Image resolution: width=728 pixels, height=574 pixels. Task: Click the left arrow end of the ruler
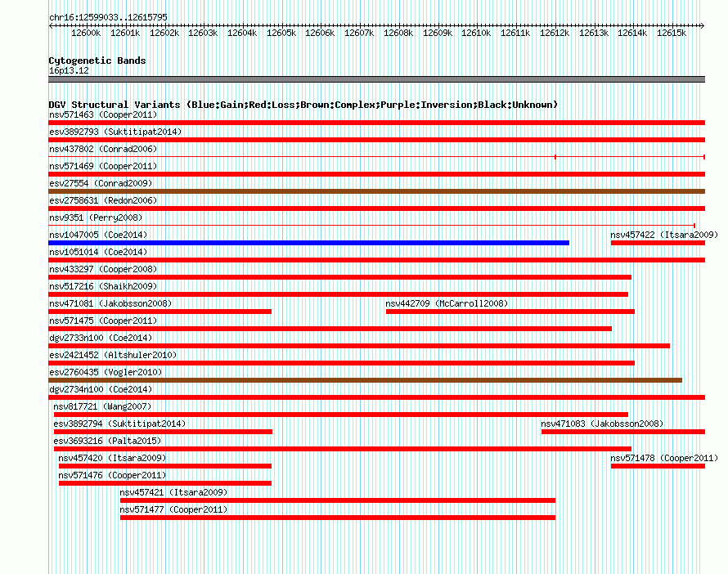point(51,25)
